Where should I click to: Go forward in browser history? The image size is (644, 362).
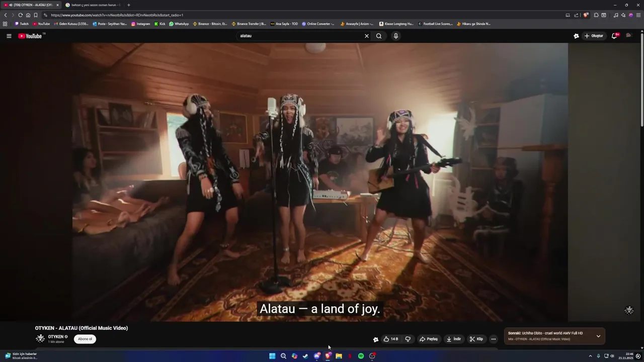tap(13, 15)
